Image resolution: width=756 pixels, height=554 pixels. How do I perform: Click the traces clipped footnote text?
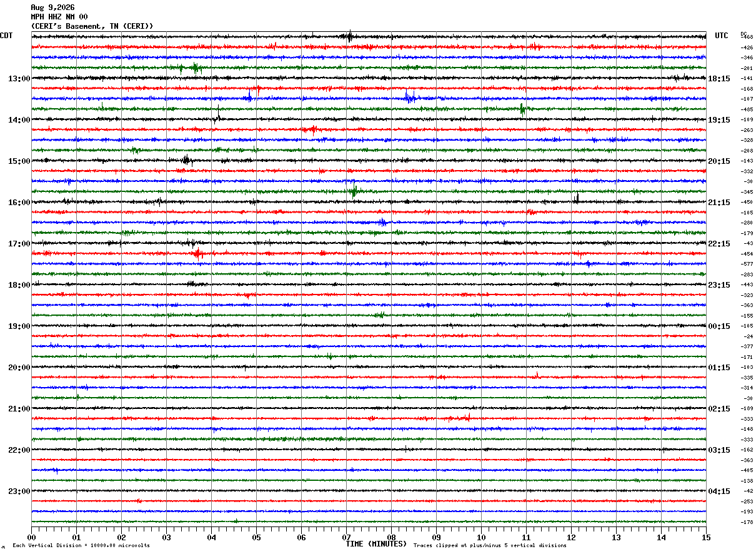pyautogui.click(x=490, y=546)
